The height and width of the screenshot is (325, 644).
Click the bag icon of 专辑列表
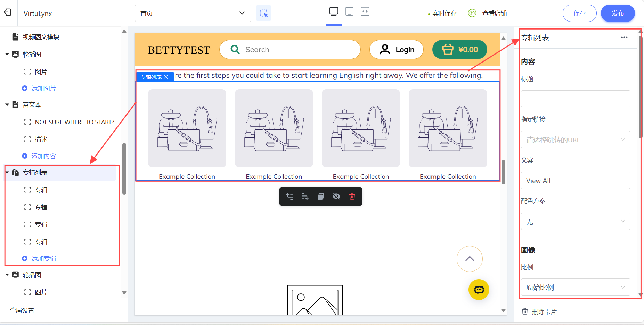coord(15,173)
